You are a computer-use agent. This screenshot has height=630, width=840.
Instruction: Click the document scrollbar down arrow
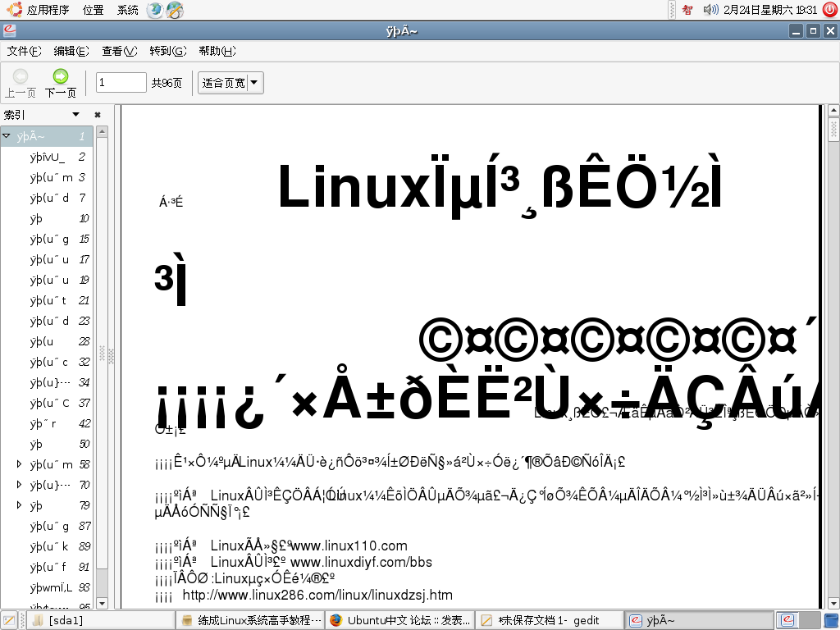click(833, 603)
